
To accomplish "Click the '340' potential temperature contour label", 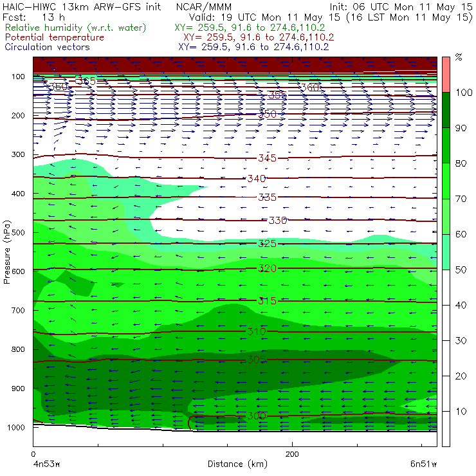I will 257,179.
